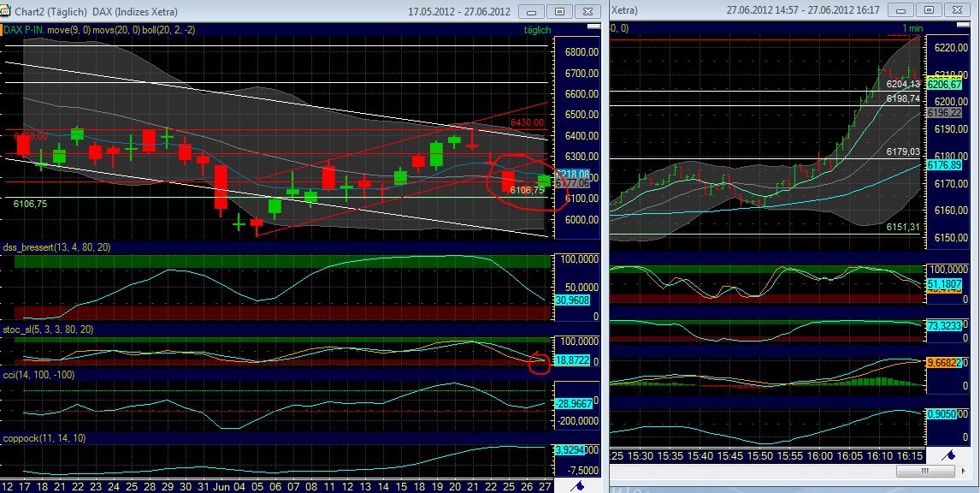Click the 6000,00 price axis label
Screen dimensions: 980x493
(x=582, y=220)
